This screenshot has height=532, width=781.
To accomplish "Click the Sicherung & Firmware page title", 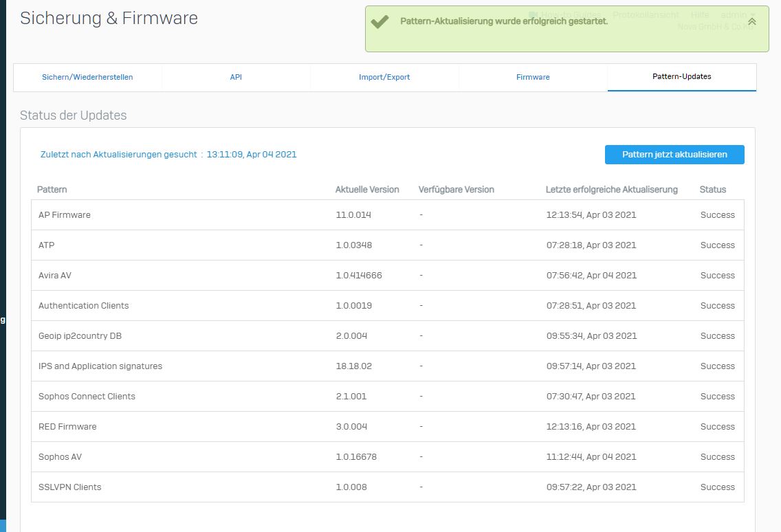I will [109, 18].
